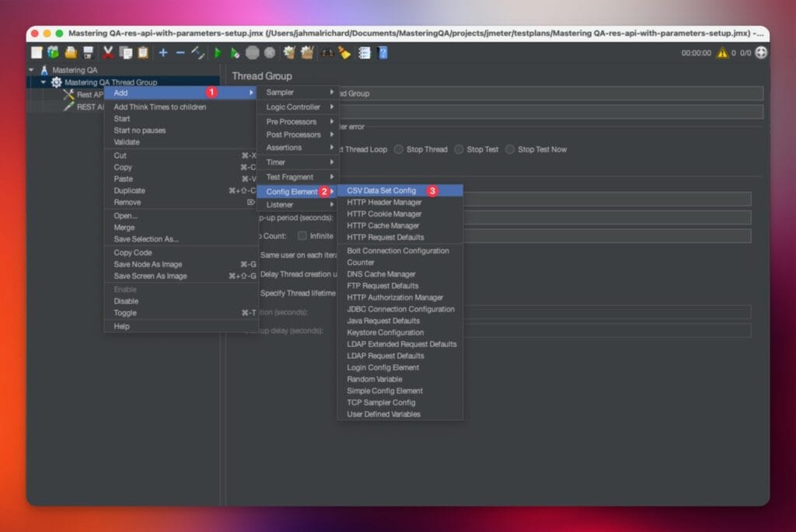The height and width of the screenshot is (532, 796).
Task: Open Help with the question mark icon
Action: pos(382,53)
